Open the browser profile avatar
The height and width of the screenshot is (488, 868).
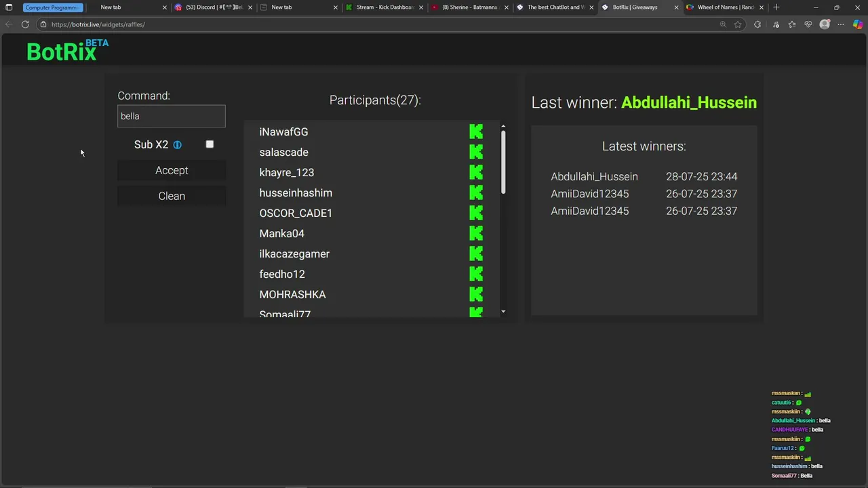825,24
